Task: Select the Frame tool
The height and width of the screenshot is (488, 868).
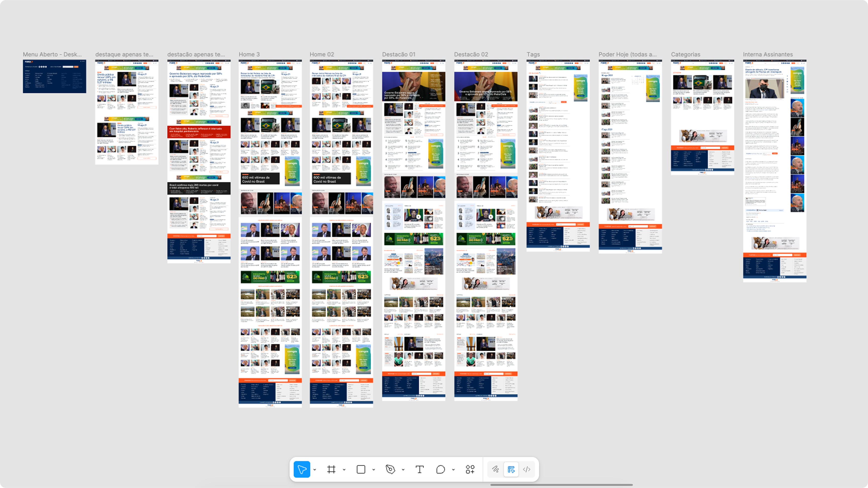Action: (x=331, y=469)
